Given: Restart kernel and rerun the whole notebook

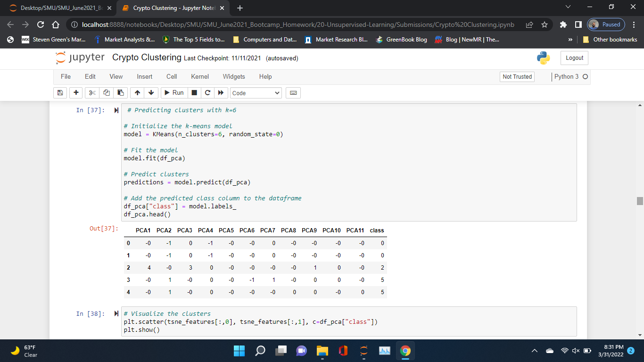Looking at the screenshot, I should [220, 93].
